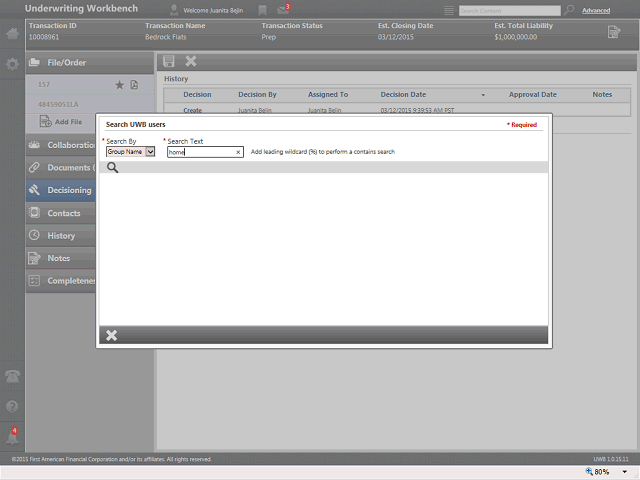
Task: Click the bookmark icon in header
Action: (x=262, y=11)
